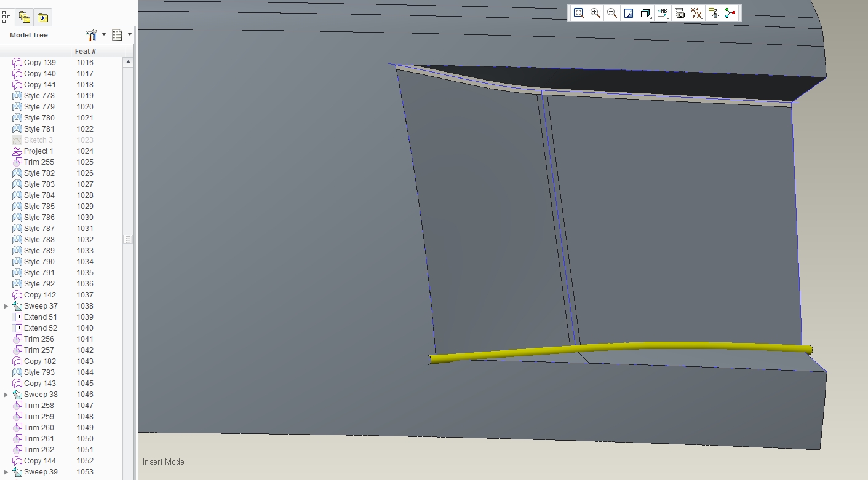Switch to the Favorites folder tab
This screenshot has width=868, height=480.
[42, 17]
